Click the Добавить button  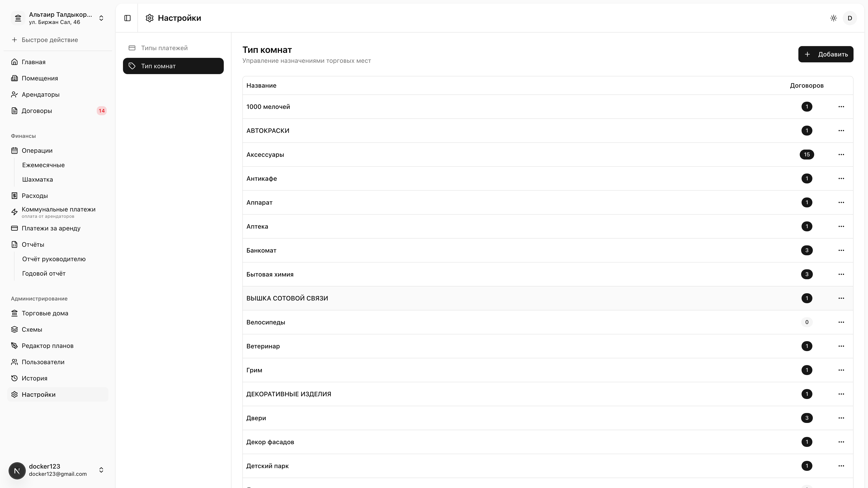pos(826,54)
